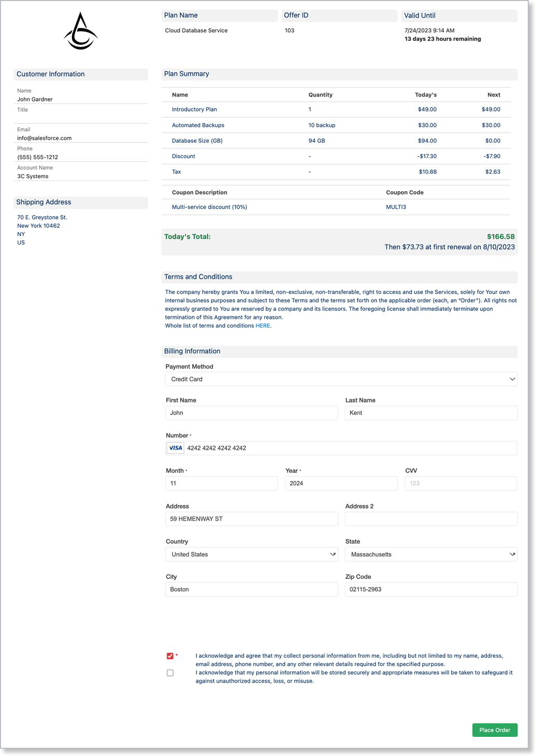This screenshot has height=756, width=536.
Task: Click the VISA icon in the Number field
Action: 175,448
